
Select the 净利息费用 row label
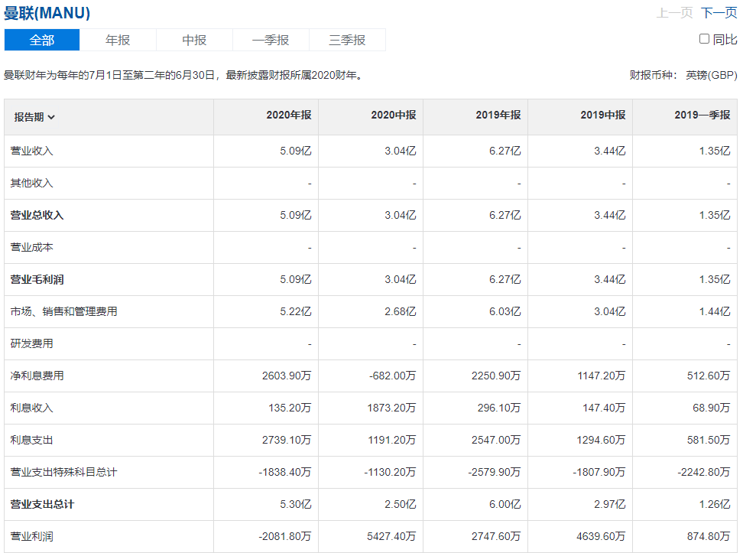(x=37, y=376)
